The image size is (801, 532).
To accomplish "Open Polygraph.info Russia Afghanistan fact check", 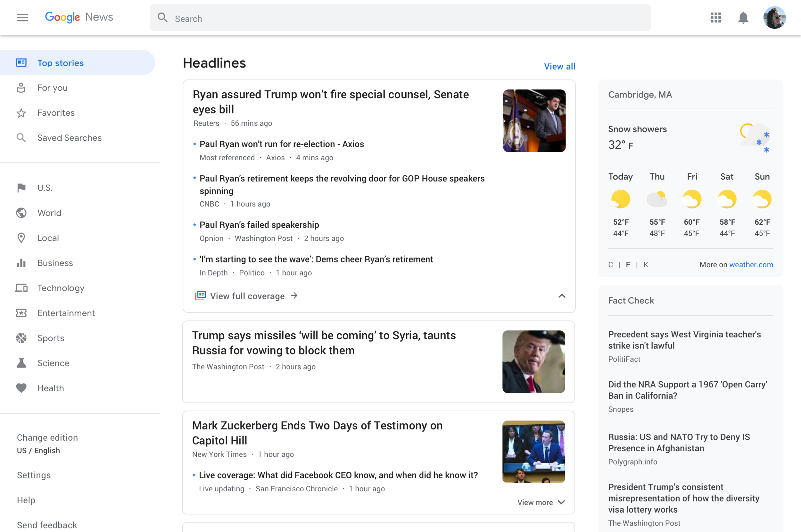I will [x=679, y=443].
